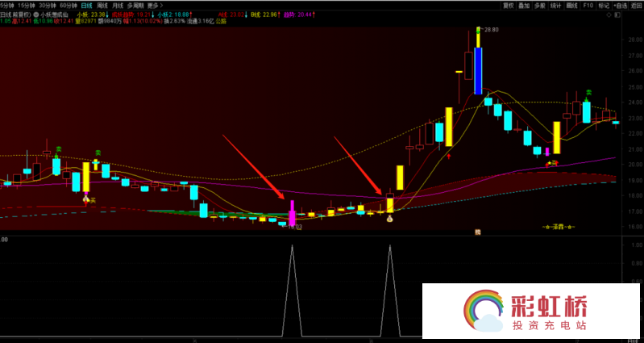
Task: Click the 返回 back button
Action: (636, 6)
